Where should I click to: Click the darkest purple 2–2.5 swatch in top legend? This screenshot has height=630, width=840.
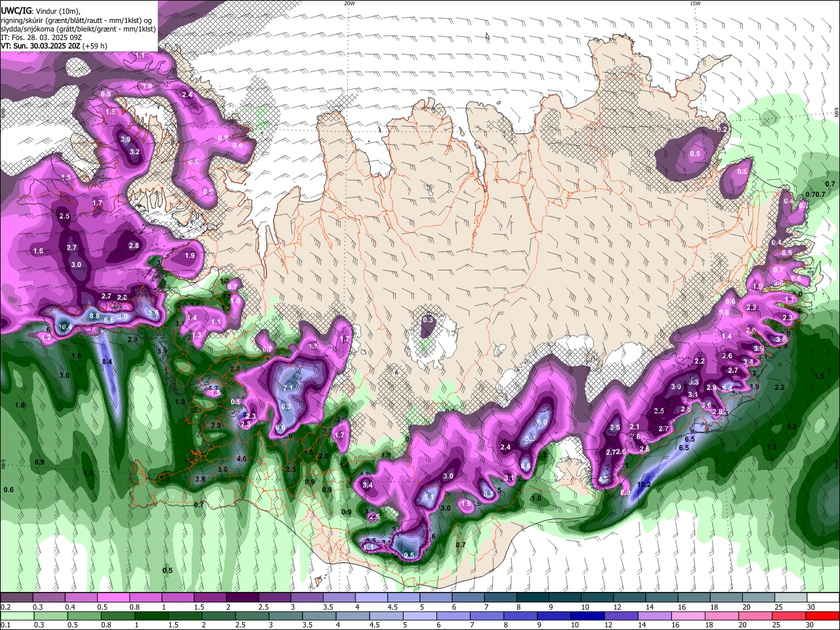(242, 598)
